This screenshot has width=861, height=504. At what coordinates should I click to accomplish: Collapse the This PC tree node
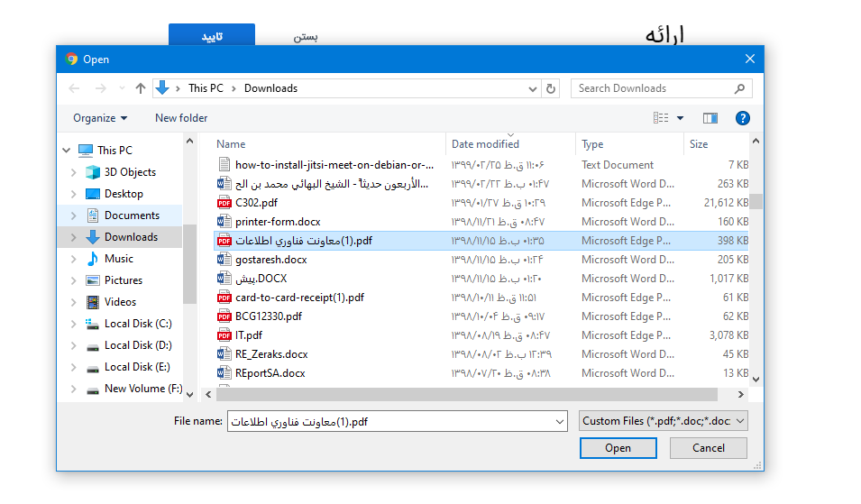[x=66, y=151]
